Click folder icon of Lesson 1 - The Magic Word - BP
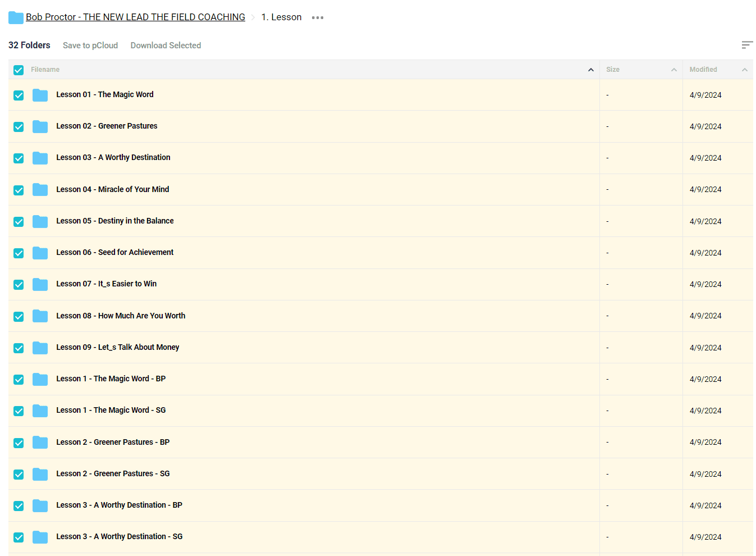756x556 pixels. point(40,379)
